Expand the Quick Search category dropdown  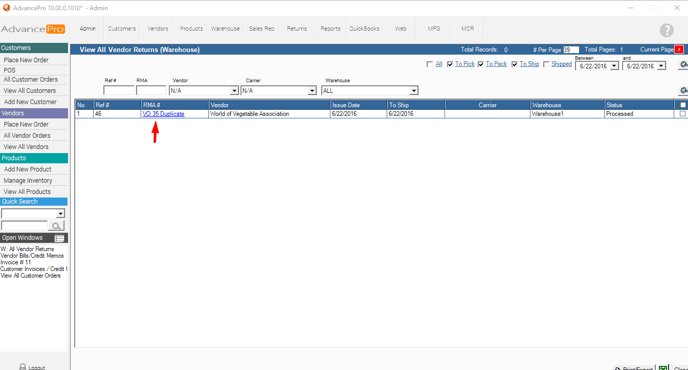pos(61,214)
